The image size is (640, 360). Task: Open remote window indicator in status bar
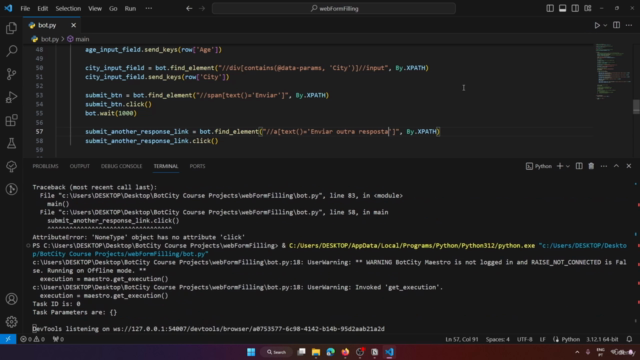click(x=8, y=339)
